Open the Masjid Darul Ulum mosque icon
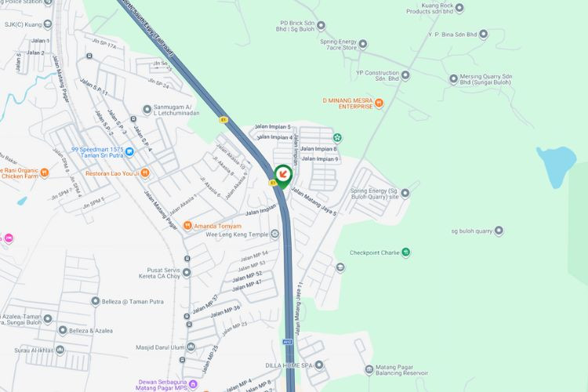Viewport: 588px width, 392px height. point(191,347)
